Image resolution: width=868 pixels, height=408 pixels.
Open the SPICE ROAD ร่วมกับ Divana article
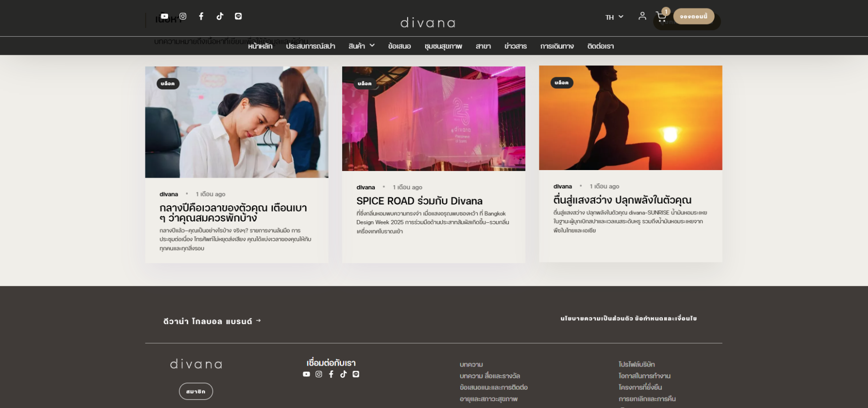tap(419, 201)
